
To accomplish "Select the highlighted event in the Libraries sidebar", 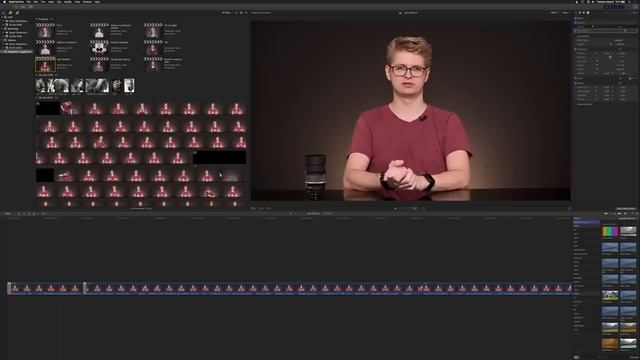I will (17, 52).
